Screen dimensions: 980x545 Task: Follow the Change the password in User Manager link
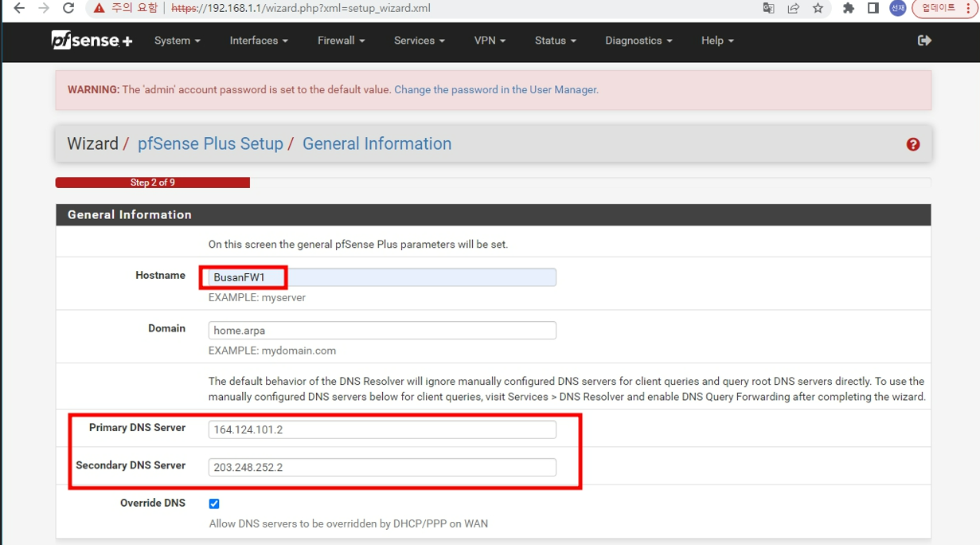(x=496, y=90)
